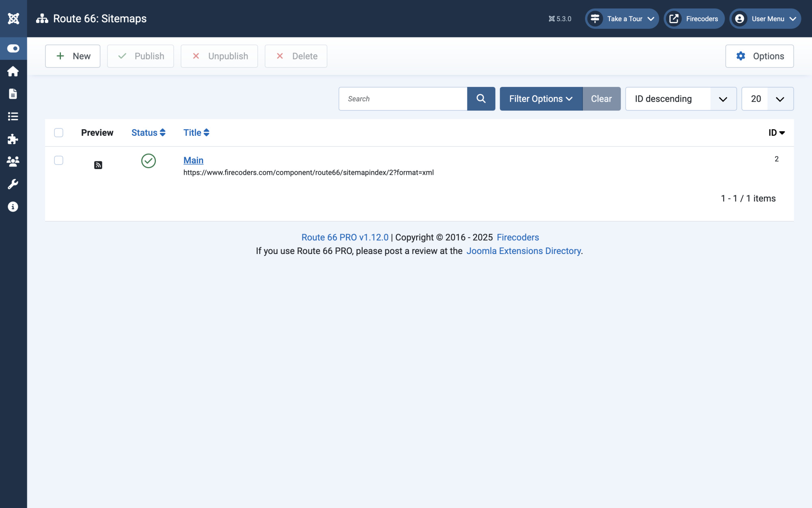This screenshot has width=812, height=508.
Task: Expand the User Menu dropdown
Action: 765,19
